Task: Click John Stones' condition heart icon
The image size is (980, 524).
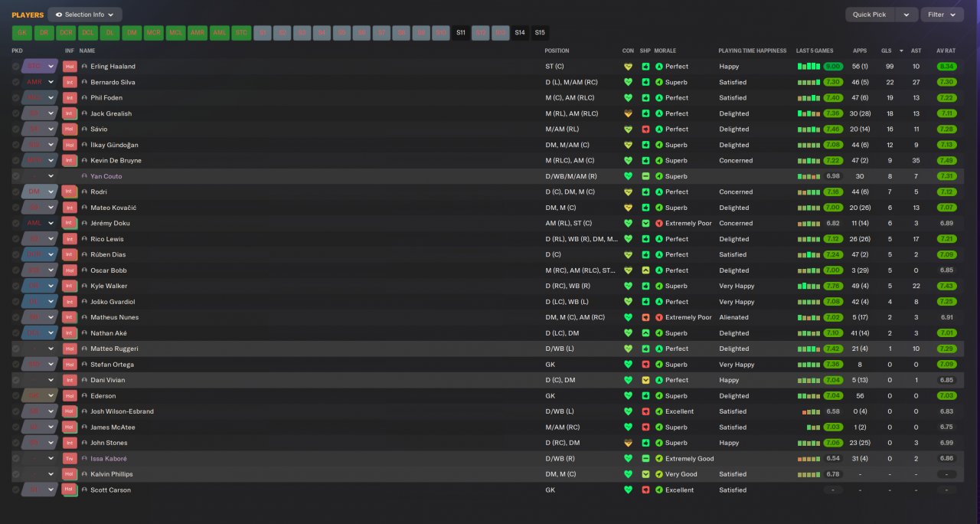Action: coord(628,443)
